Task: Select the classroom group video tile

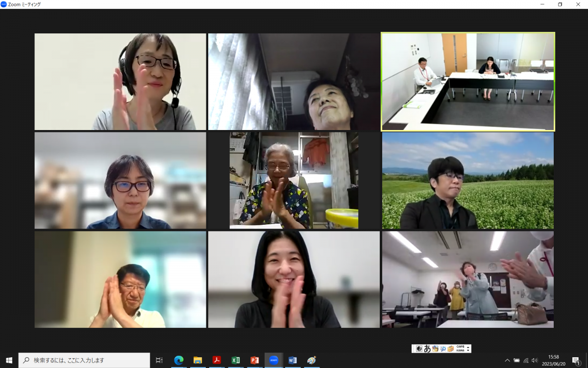Action: (x=468, y=280)
